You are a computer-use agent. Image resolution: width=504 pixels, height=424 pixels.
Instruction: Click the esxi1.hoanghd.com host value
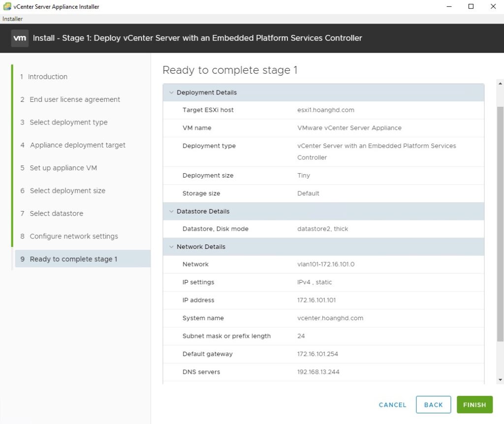click(x=326, y=110)
